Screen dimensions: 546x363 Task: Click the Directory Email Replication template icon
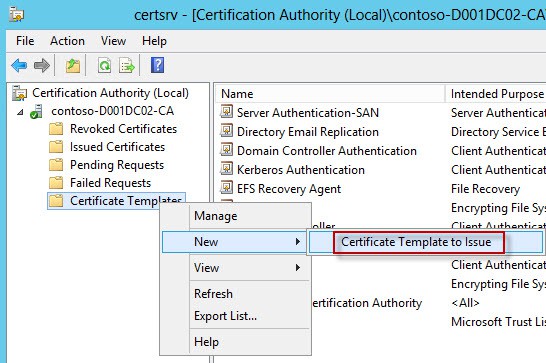tap(226, 131)
